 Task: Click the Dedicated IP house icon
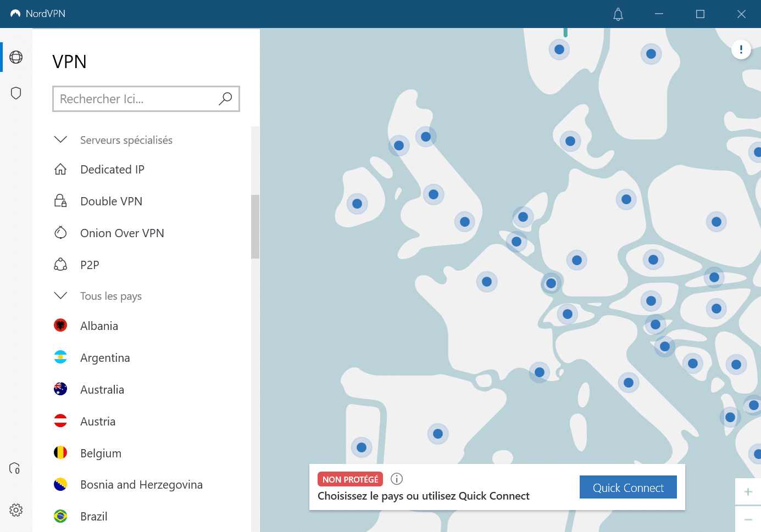click(x=60, y=169)
